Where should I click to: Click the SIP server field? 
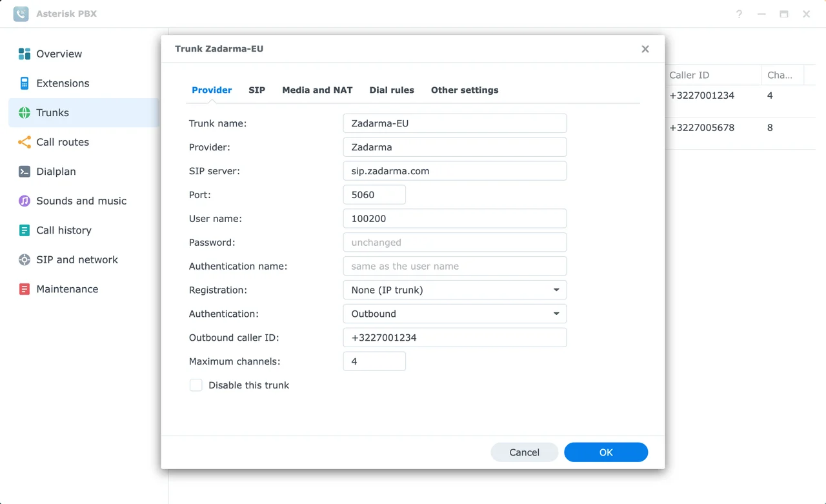tap(455, 171)
